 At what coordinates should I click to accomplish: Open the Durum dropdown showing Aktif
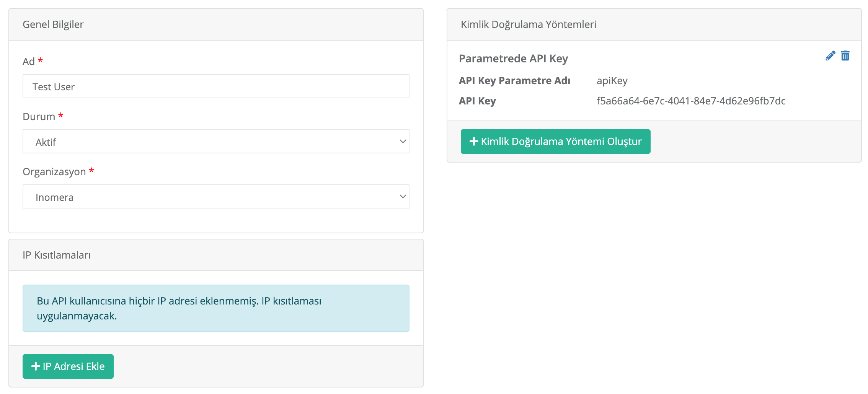coord(216,142)
